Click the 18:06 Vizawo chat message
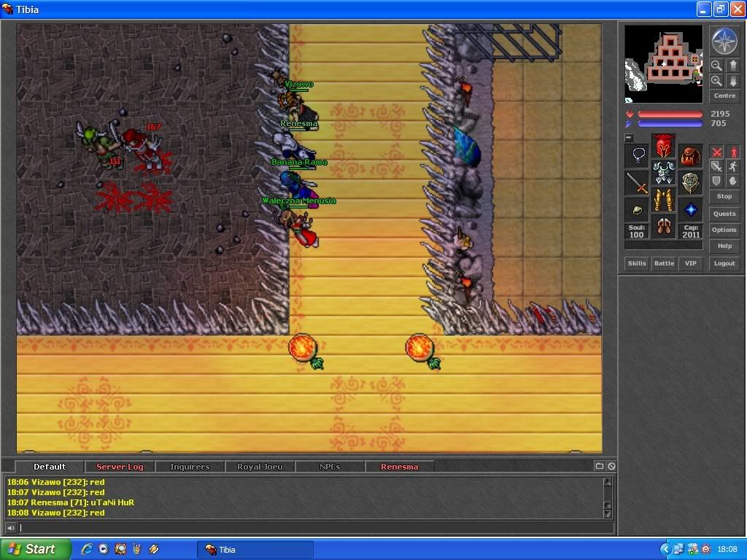Image resolution: width=747 pixels, height=560 pixels. click(55, 482)
